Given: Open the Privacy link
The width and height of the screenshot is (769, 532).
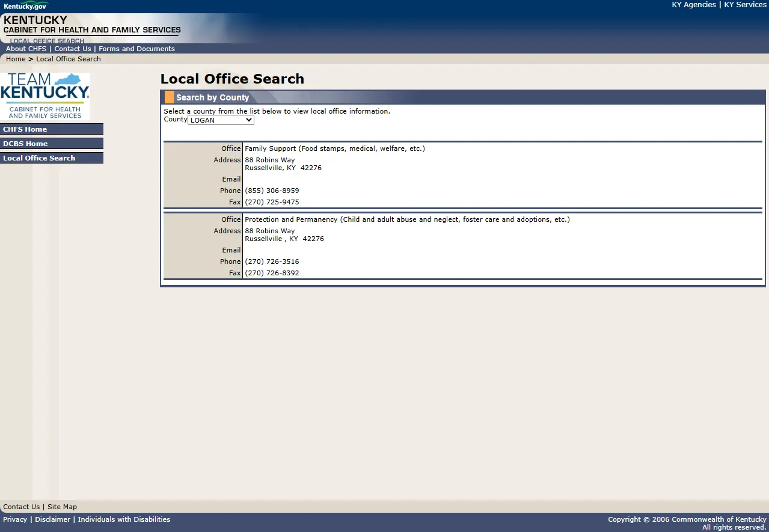Looking at the screenshot, I should pos(15,519).
